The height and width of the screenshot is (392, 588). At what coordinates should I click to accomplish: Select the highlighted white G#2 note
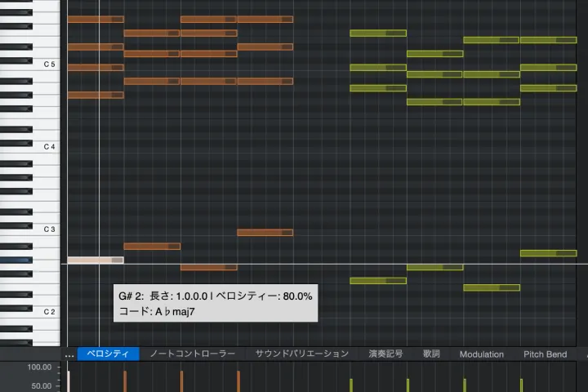(x=96, y=260)
